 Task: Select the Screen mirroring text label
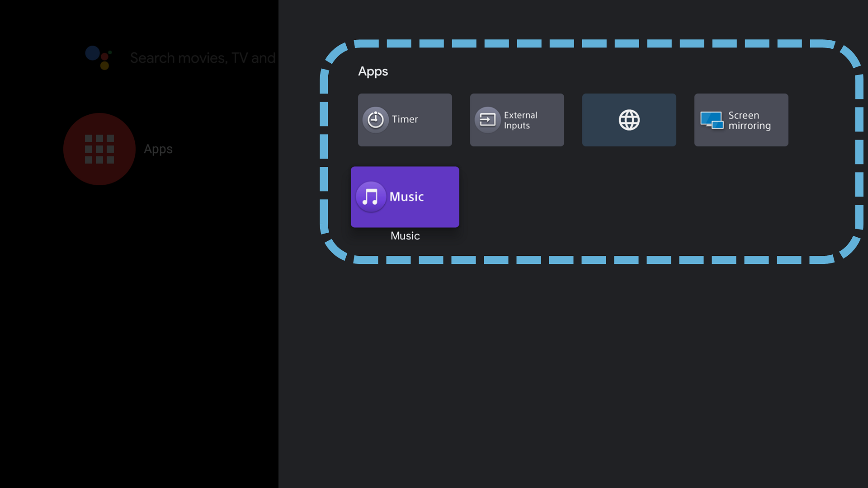[x=749, y=120]
